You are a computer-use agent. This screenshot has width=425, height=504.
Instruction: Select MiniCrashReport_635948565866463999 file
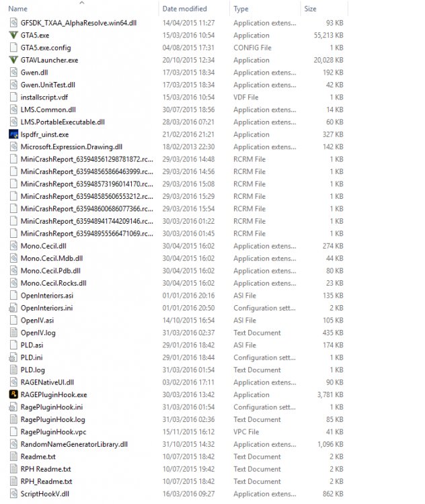[87, 171]
